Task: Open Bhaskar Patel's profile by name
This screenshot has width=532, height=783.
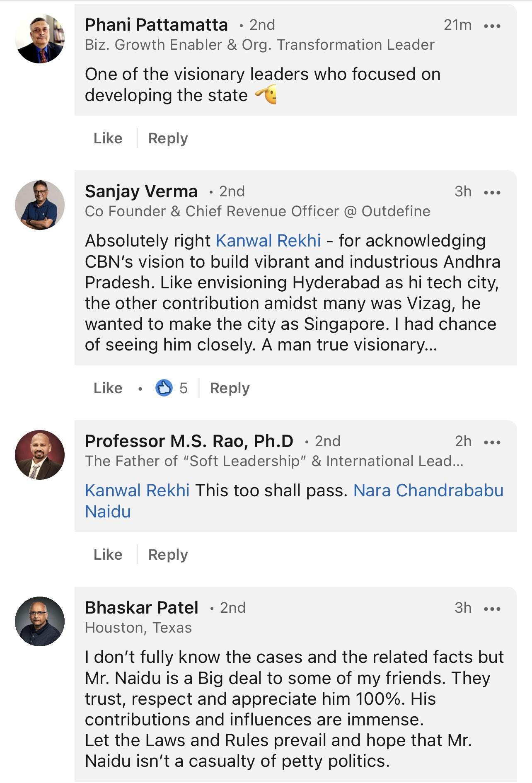Action: (x=142, y=608)
